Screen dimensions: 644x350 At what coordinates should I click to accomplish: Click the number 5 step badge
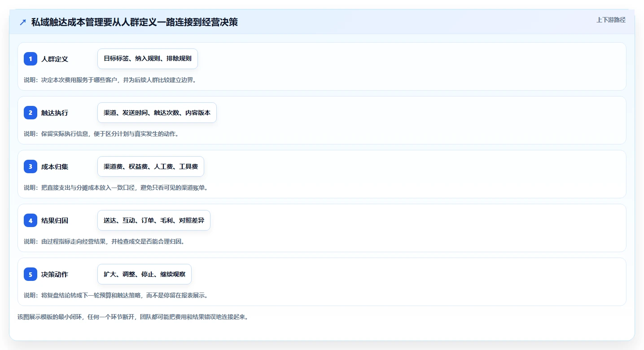(x=31, y=274)
